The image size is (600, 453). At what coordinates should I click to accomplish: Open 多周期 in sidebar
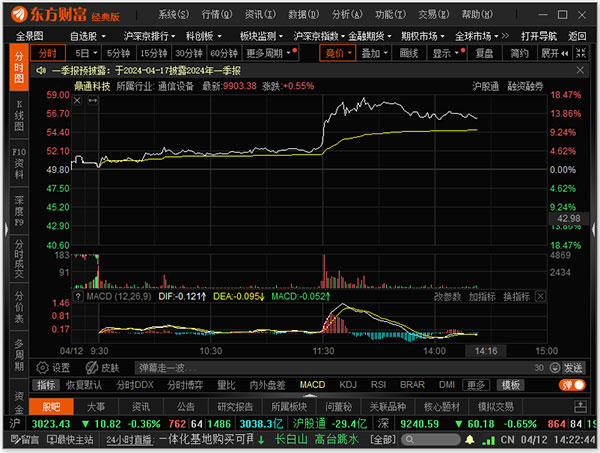(19, 355)
